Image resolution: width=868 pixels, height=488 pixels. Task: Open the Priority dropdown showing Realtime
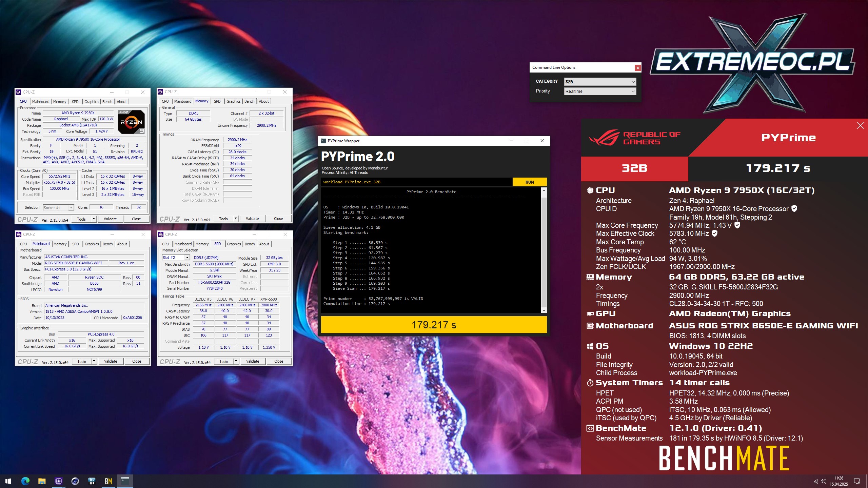[x=600, y=91]
